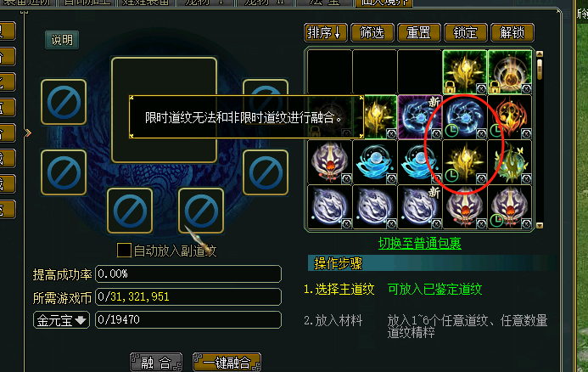The image size is (588, 372).
Task: Select the red flame swirl rune icon
Action: tap(510, 117)
